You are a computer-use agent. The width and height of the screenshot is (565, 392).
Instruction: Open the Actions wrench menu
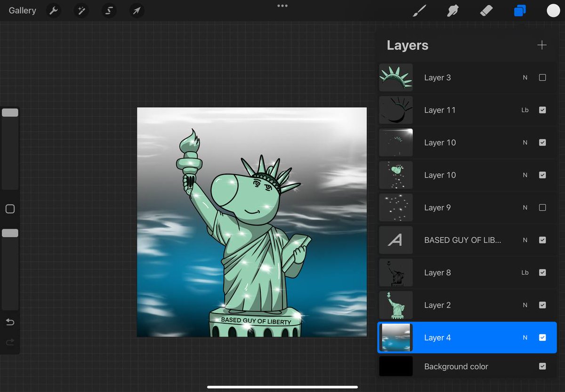tap(54, 10)
